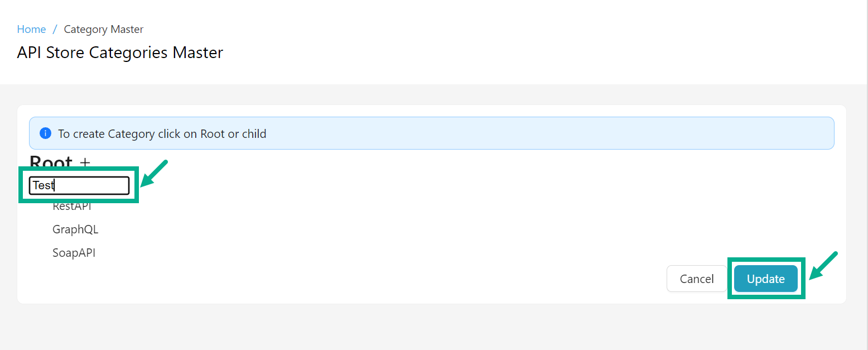Pick the SoapAPI category item

coord(74,253)
